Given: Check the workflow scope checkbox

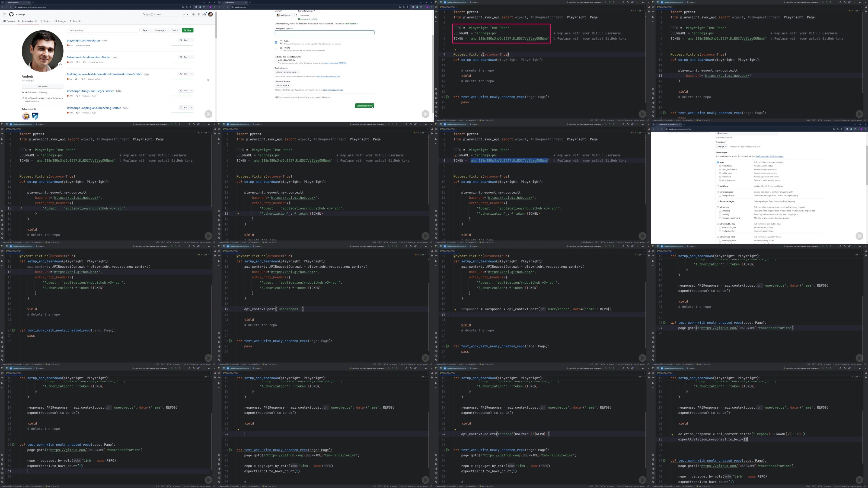Looking at the screenshot, I should (x=718, y=186).
